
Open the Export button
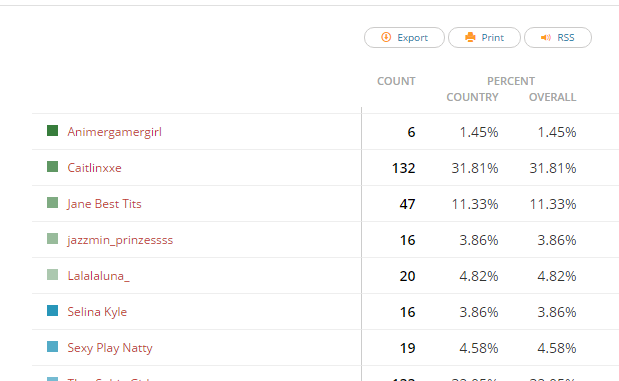pos(404,38)
